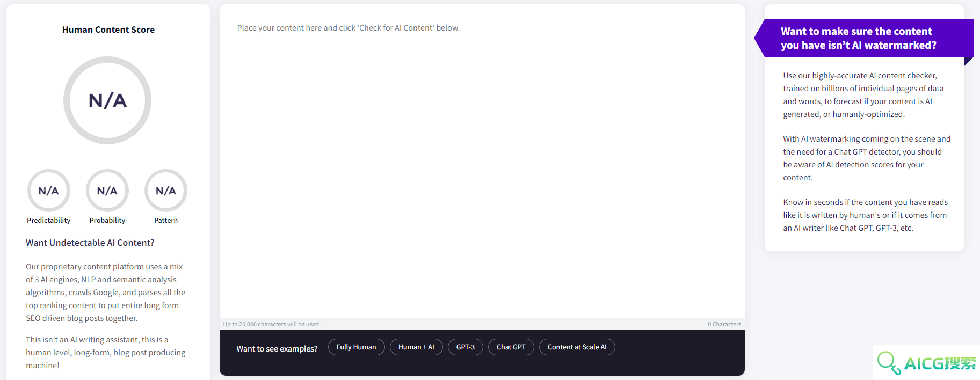
Task: Click paragraph starting 'Our proprietary content platform'
Action: coord(106,293)
